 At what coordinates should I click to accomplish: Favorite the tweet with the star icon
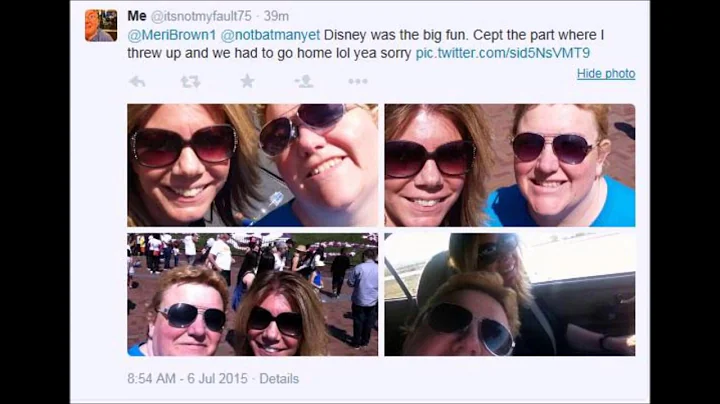click(246, 81)
